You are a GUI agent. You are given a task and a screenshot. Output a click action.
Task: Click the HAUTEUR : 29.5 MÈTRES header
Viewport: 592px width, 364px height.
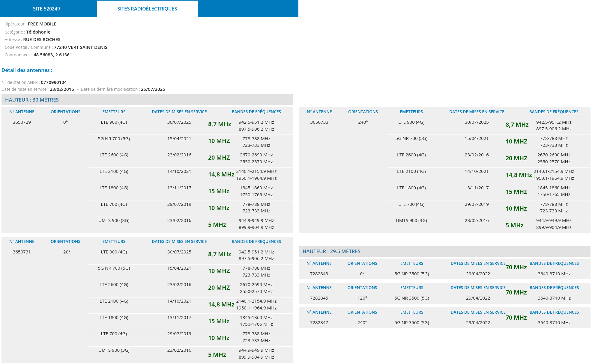331,251
